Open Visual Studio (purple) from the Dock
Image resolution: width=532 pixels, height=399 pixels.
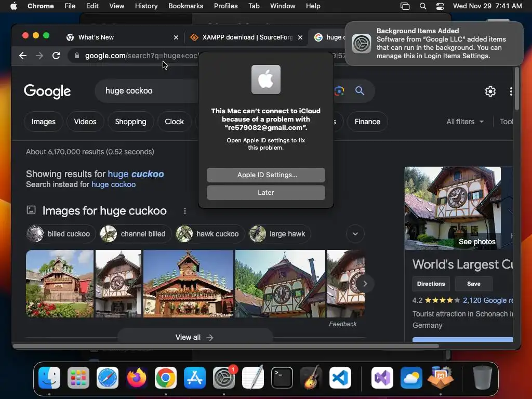[x=382, y=378]
